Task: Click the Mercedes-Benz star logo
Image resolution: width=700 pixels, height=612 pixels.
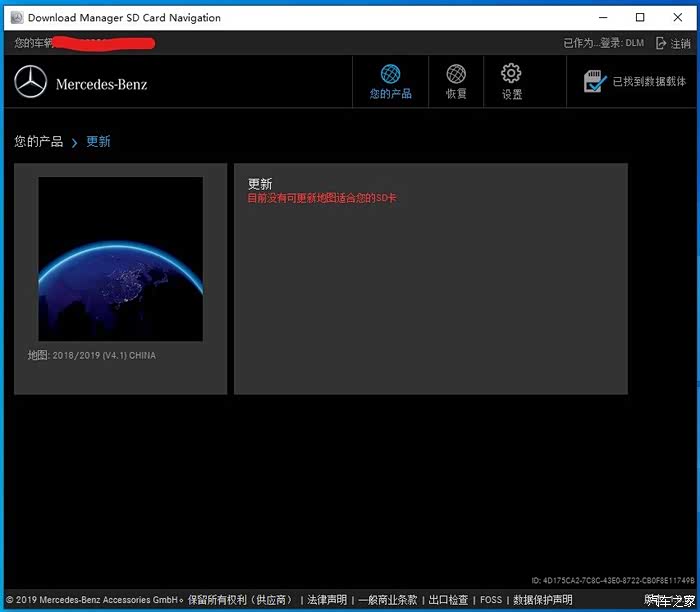Action: click(31, 83)
